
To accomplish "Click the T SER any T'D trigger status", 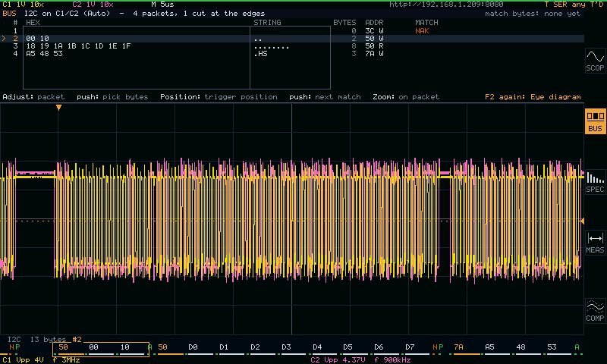I will coord(574,5).
